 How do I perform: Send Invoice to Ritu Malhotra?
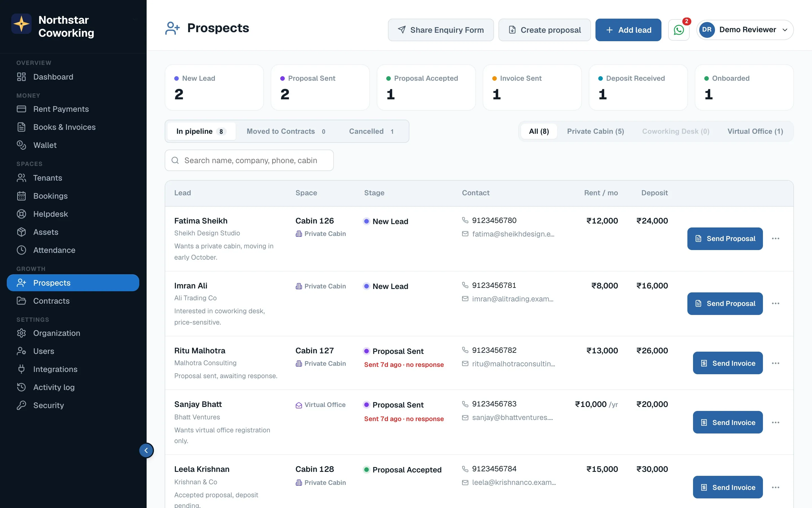[727, 363]
